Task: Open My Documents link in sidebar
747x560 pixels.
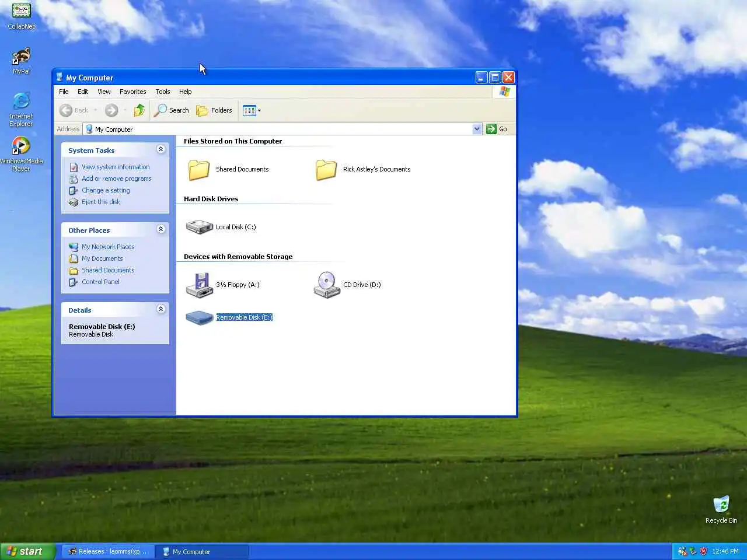Action: 102,258
